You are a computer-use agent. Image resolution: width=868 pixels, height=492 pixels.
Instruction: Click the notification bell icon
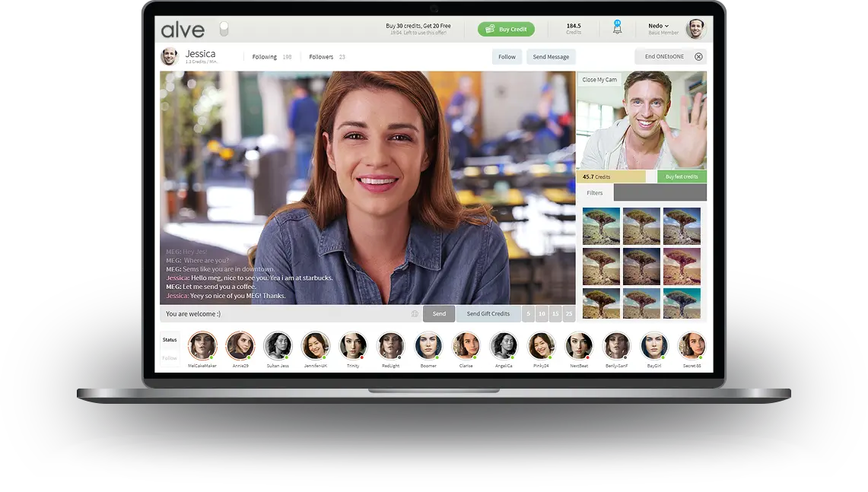pyautogui.click(x=617, y=28)
